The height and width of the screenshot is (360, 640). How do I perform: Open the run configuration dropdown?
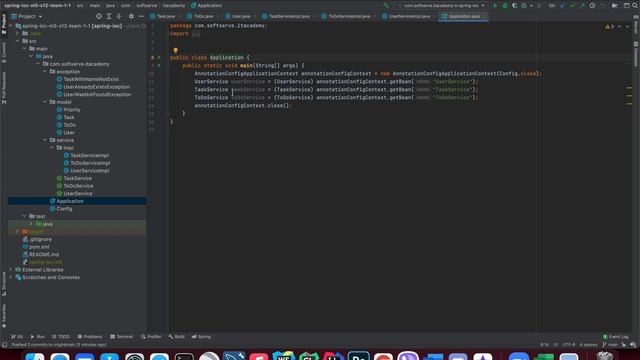441,6
